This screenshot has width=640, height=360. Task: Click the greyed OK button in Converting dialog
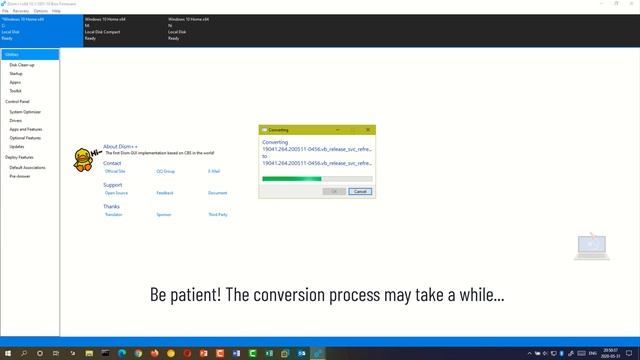tap(334, 191)
